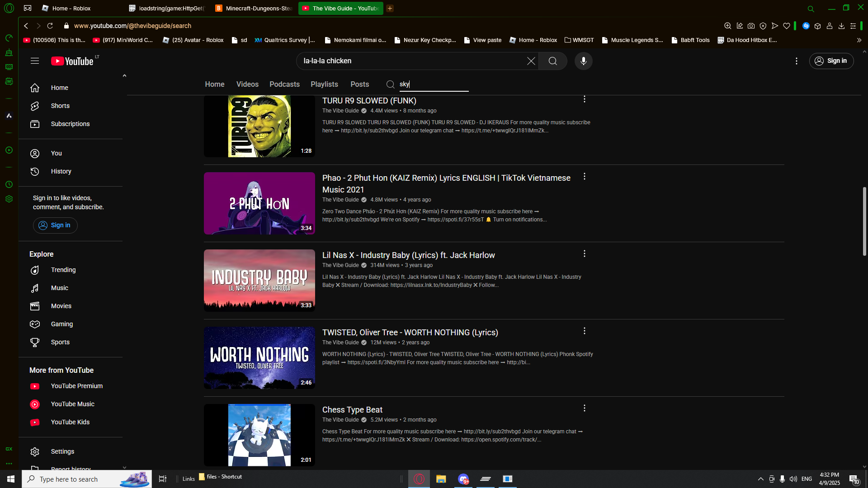The width and height of the screenshot is (868, 488).
Task: Open Music under Explore
Action: (x=71, y=288)
